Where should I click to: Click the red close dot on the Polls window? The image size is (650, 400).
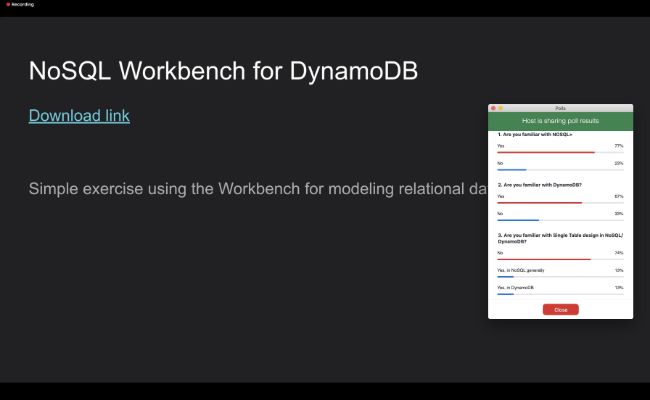click(x=493, y=108)
